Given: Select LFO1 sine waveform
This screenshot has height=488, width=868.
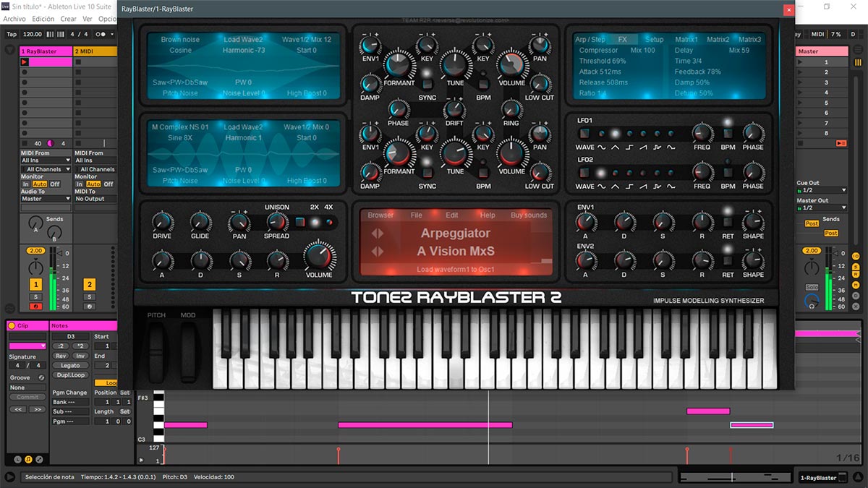Looking at the screenshot, I should 601,134.
